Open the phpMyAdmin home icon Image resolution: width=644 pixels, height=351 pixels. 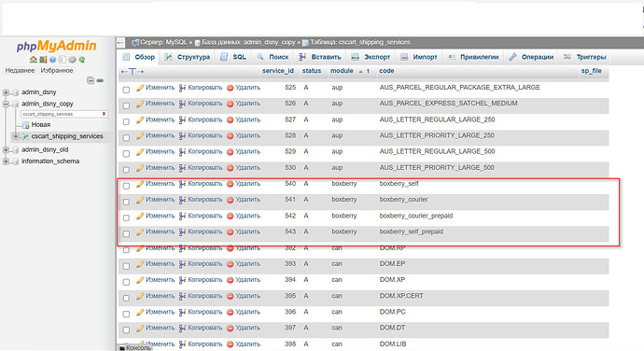(x=34, y=60)
